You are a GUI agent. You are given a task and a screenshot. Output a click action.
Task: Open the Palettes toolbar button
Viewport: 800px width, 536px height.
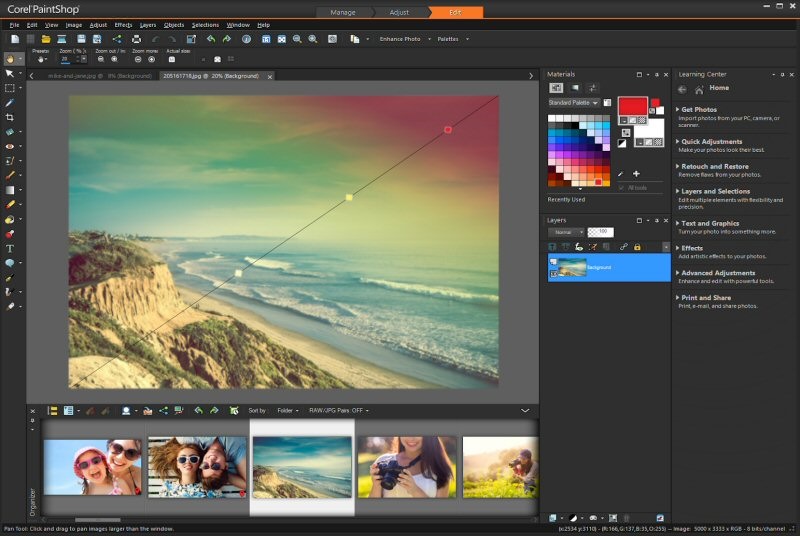pos(448,39)
